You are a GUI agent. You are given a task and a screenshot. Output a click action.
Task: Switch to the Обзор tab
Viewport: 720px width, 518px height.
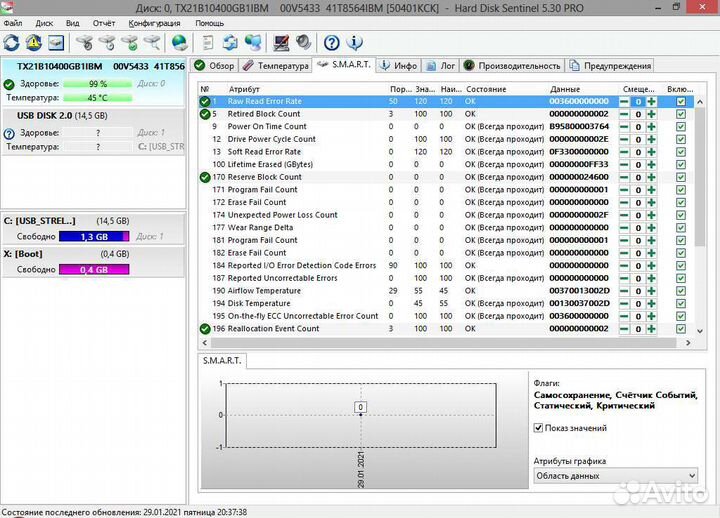pos(214,66)
